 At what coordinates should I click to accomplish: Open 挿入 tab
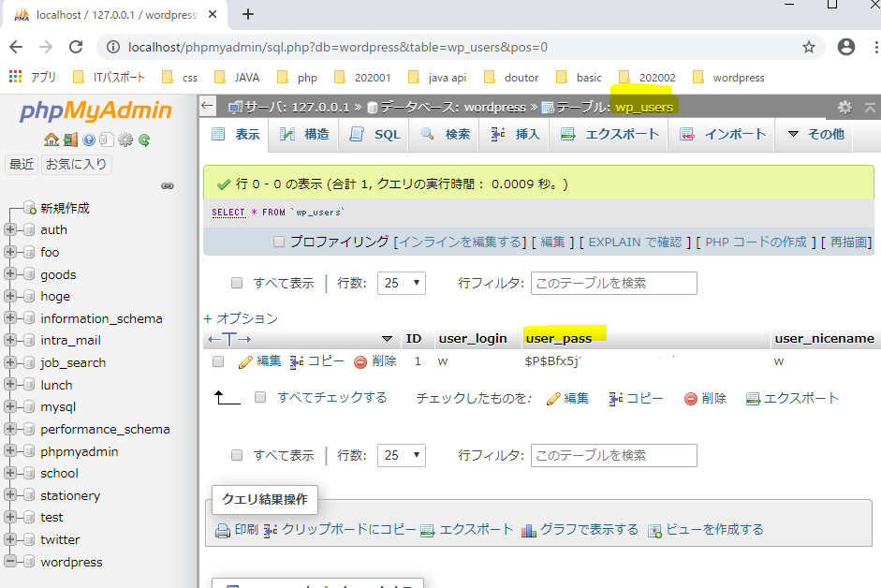tap(515, 134)
